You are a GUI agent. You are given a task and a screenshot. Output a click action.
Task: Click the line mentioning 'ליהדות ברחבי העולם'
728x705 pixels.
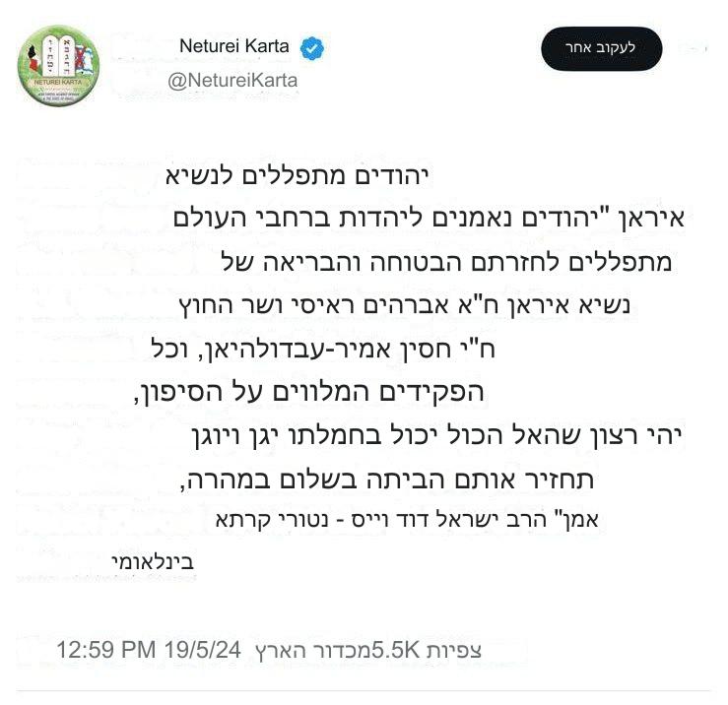[x=430, y=220]
